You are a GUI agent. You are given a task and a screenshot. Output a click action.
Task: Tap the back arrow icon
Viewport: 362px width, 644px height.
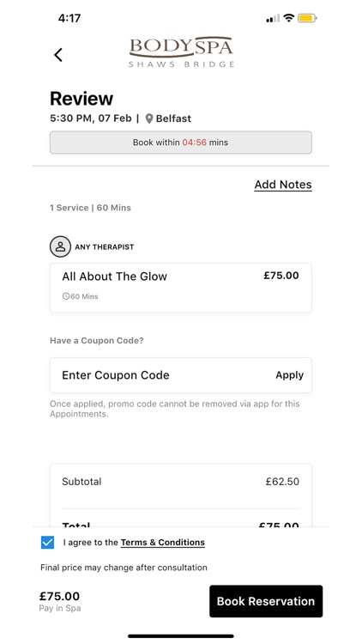coord(58,55)
